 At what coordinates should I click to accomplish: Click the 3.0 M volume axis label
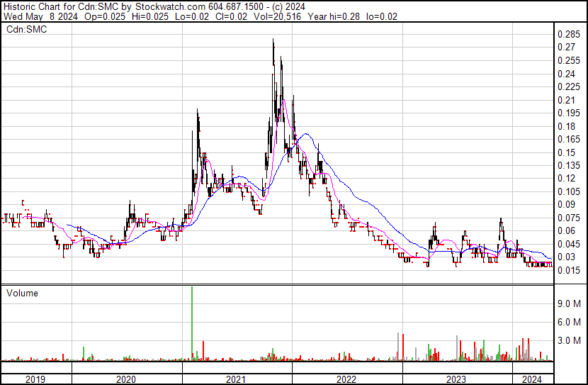pos(570,340)
